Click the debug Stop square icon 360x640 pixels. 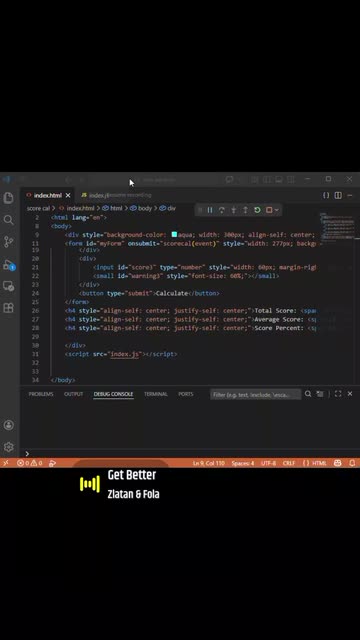(269, 210)
